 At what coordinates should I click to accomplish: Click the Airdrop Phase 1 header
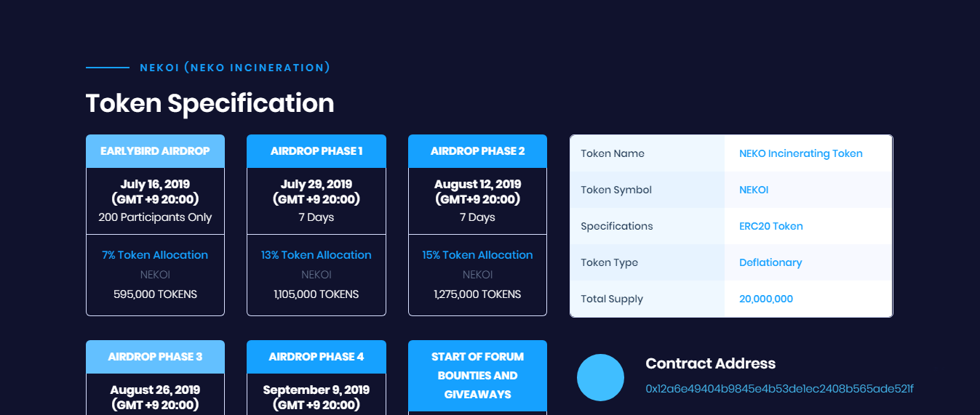(x=316, y=151)
